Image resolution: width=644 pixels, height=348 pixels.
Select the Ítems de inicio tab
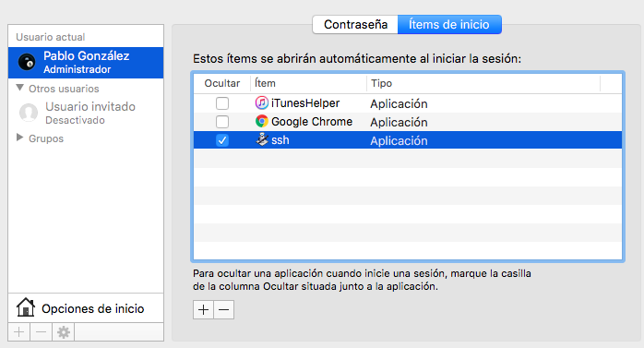(449, 25)
